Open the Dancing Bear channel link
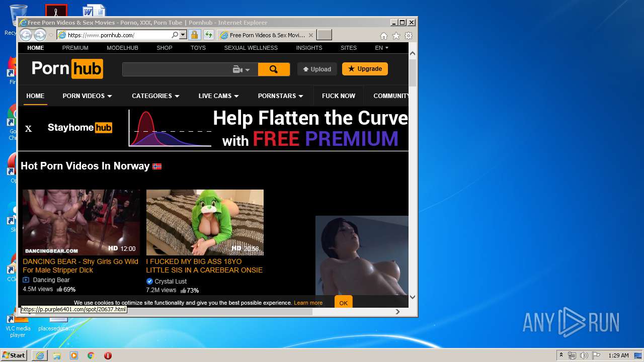This screenshot has width=644, height=362. 51,280
